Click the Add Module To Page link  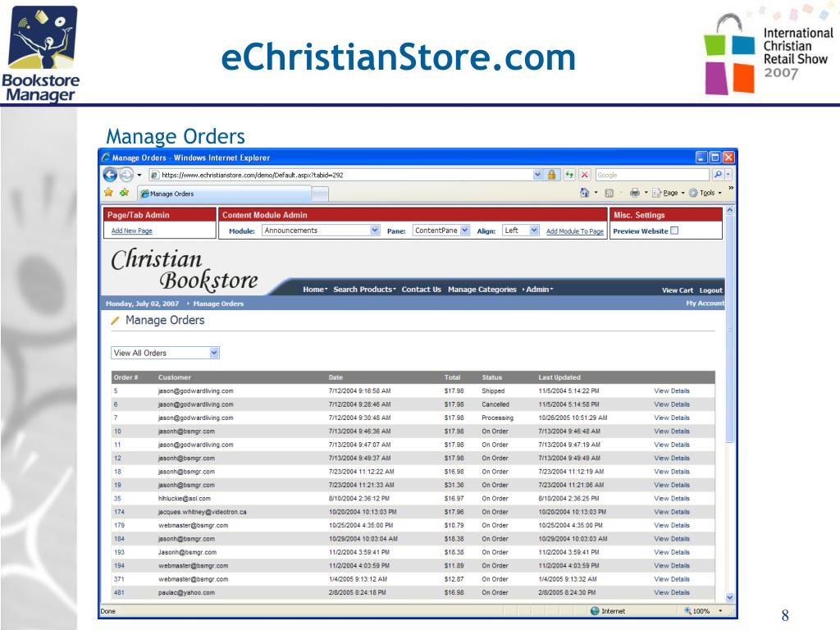coord(575,231)
